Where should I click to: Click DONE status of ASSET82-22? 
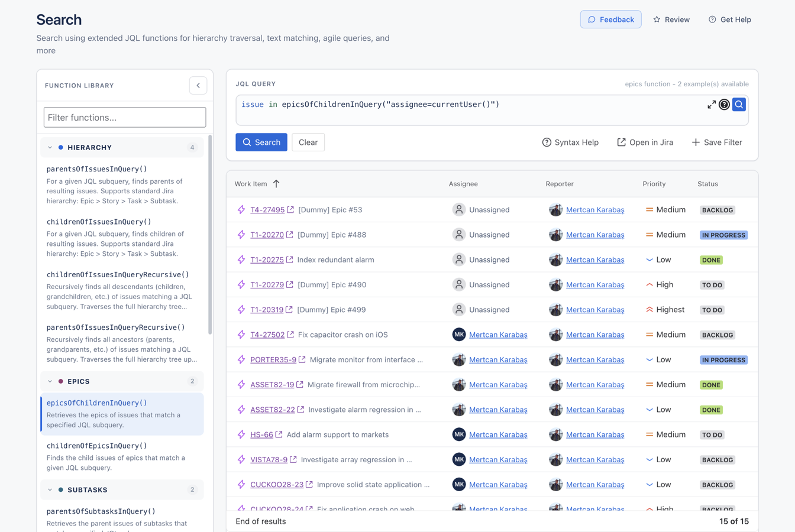pos(711,410)
